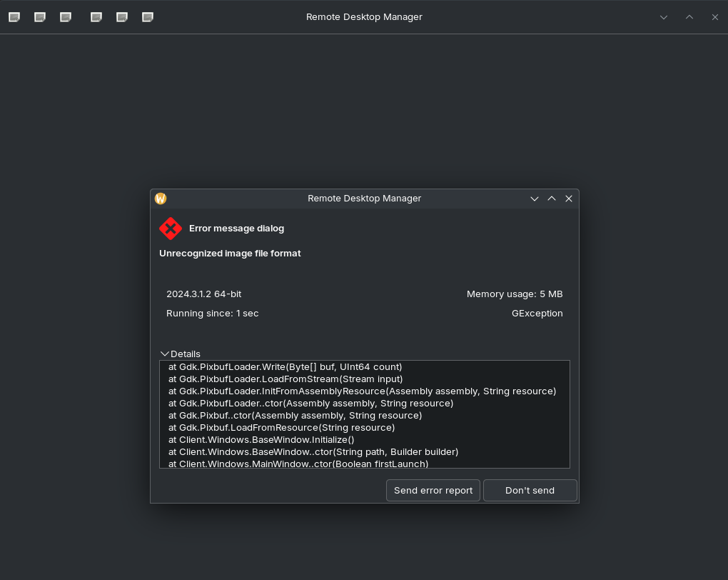Click the 'GException' label

537,314
